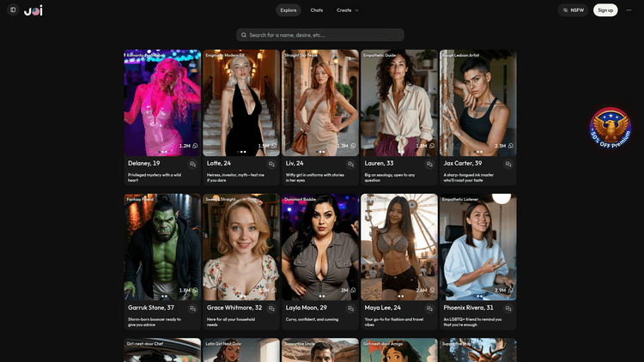Click message count icon on Layla Moon photo
Screen dimensions: 644x362
point(353,290)
